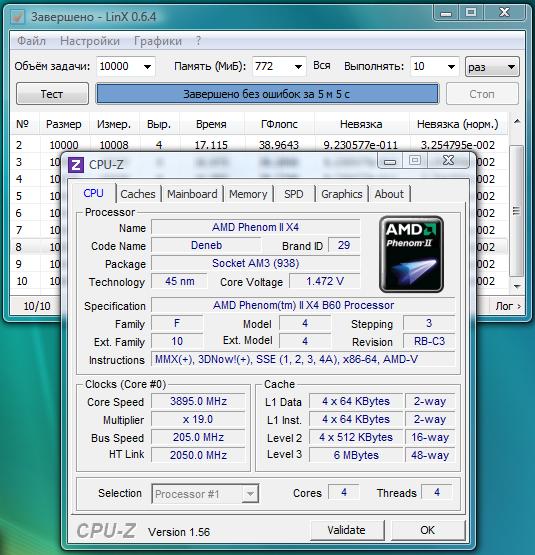This screenshot has width=535, height=555.
Task: Click OK in the CPU-Z window
Action: [x=427, y=530]
